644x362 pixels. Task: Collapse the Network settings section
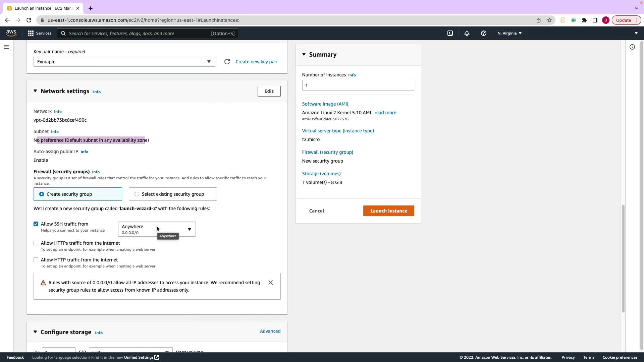[35, 91]
